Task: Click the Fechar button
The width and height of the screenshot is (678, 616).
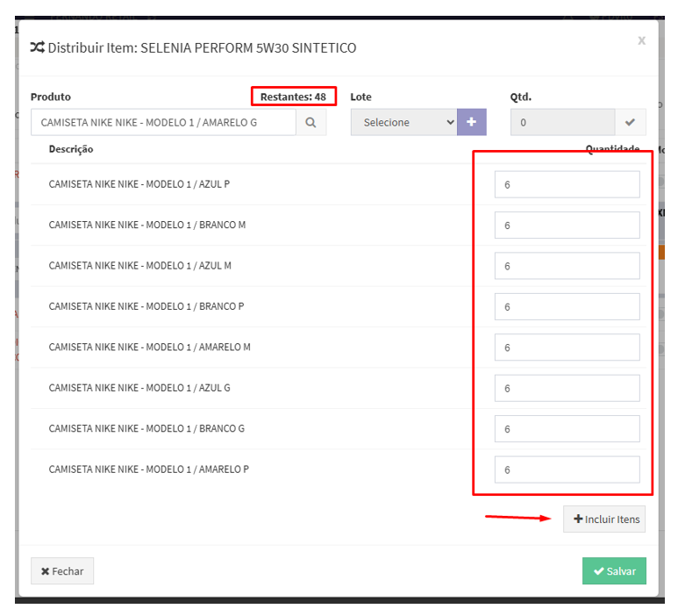Action: pos(62,571)
